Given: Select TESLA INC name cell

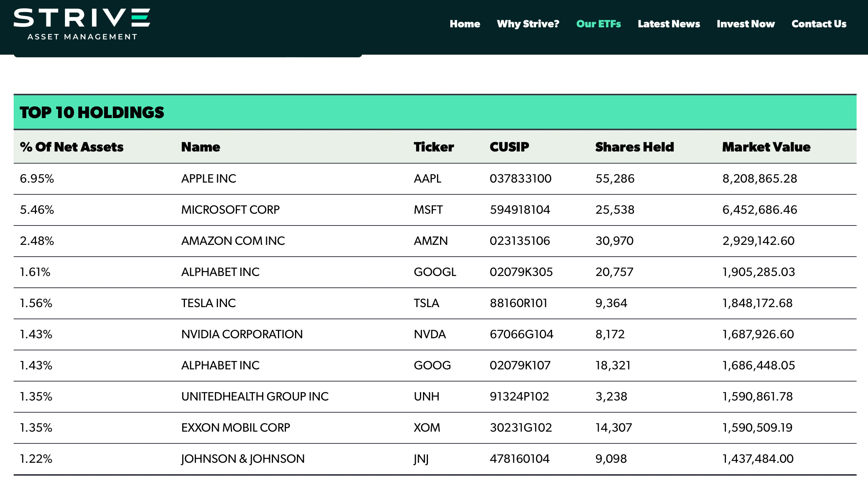Looking at the screenshot, I should click(x=208, y=303).
